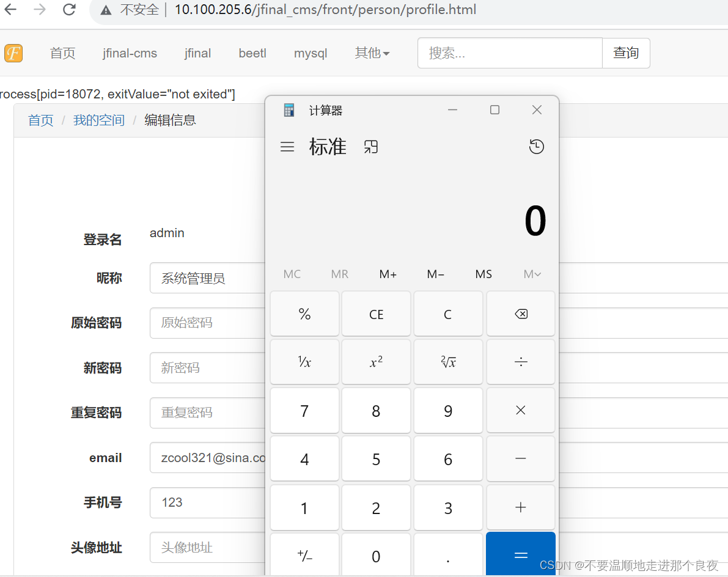Click the multiply operator button

pyautogui.click(x=520, y=410)
